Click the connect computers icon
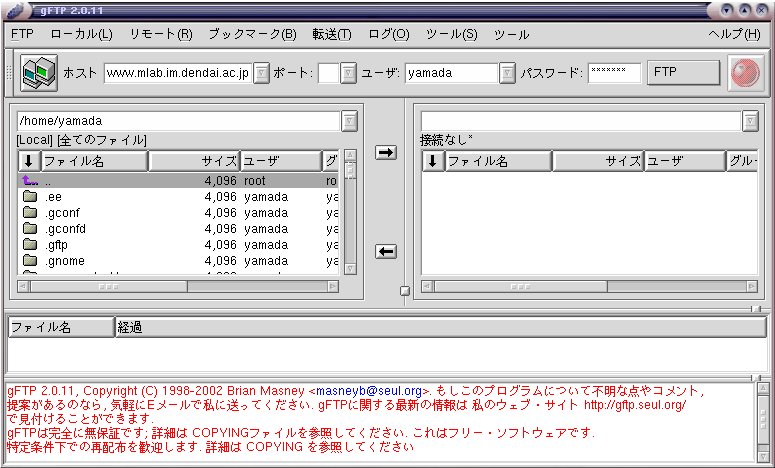Viewport: 775px width, 468px height. click(x=39, y=73)
